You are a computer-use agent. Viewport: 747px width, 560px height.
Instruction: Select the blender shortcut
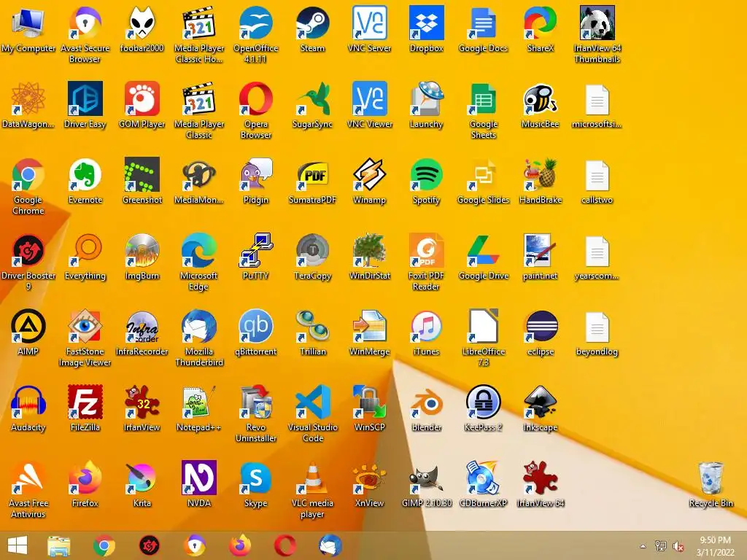click(x=426, y=402)
